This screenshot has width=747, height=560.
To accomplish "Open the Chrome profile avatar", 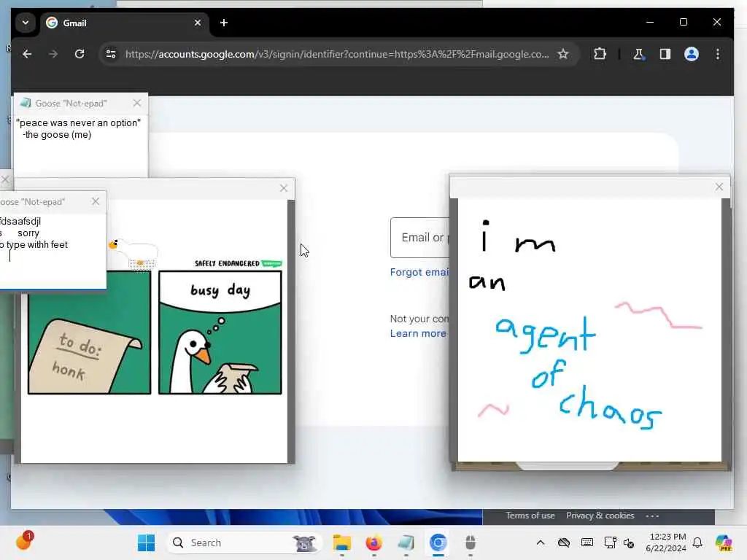I will 692,54.
